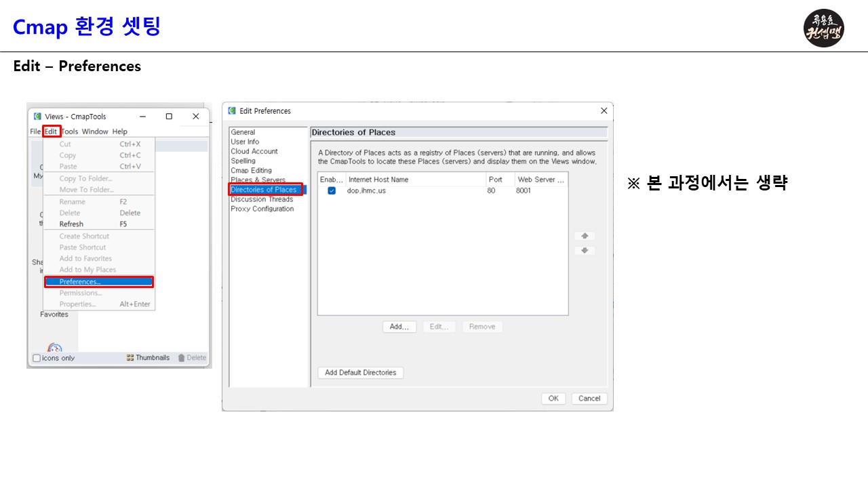Click the Add... button
This screenshot has height=488, width=868.
click(399, 327)
